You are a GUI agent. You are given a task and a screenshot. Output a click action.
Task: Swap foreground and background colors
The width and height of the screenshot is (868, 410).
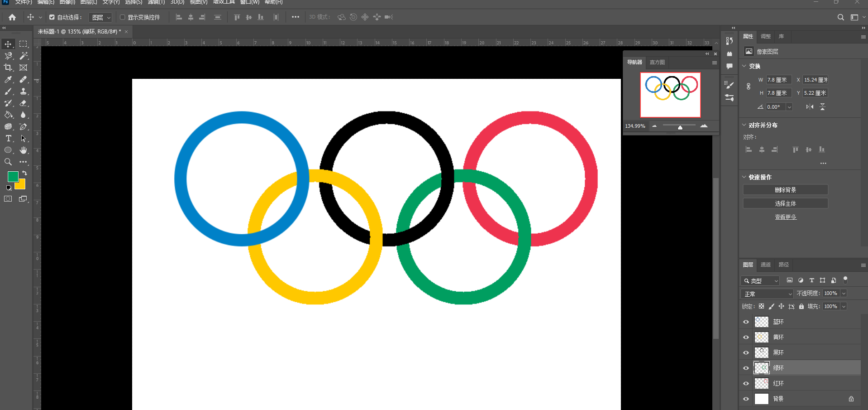pyautogui.click(x=24, y=173)
